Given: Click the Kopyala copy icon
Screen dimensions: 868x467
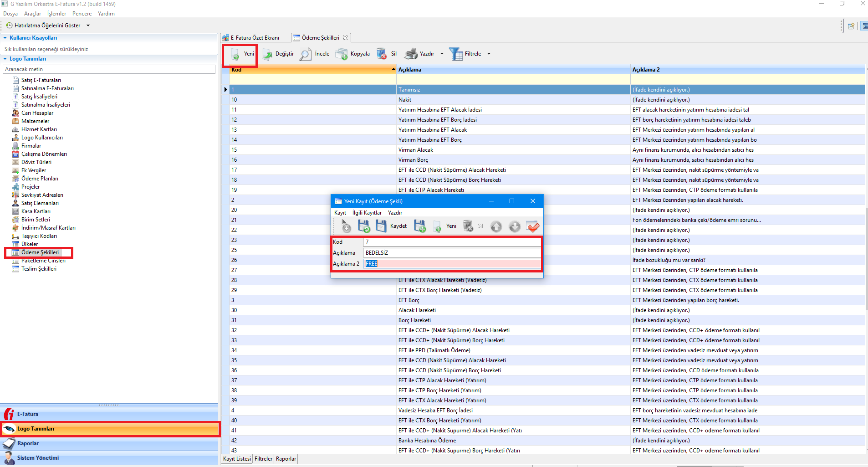Looking at the screenshot, I should point(342,54).
